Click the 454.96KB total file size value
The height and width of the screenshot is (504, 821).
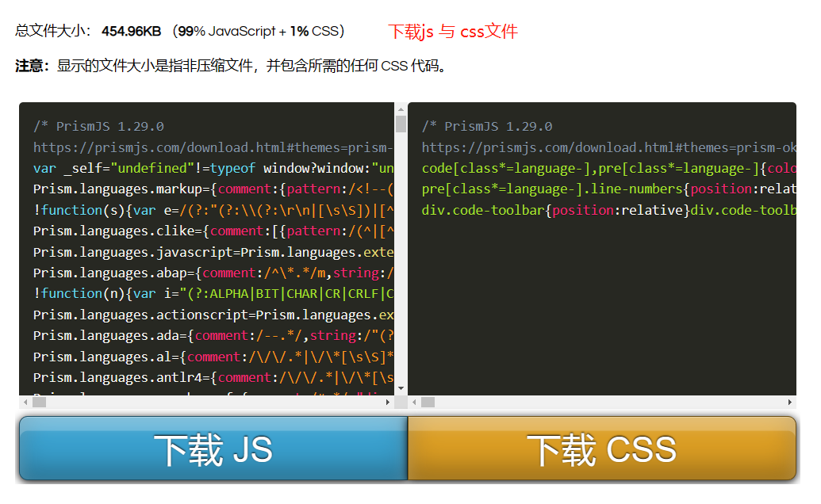[132, 32]
